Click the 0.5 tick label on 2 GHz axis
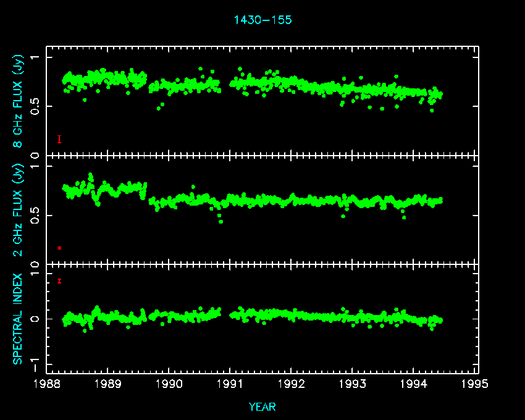Image resolution: width=525 pixels, height=420 pixels. pos(35,216)
